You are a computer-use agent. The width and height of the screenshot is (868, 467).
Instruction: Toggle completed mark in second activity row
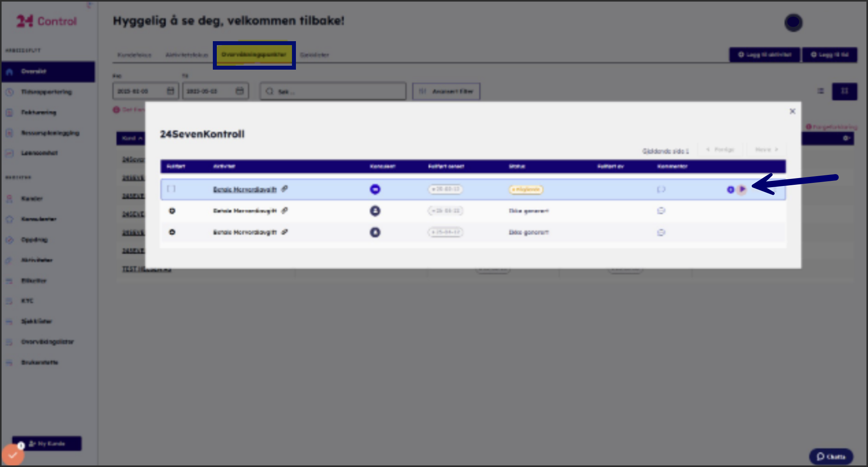click(172, 211)
